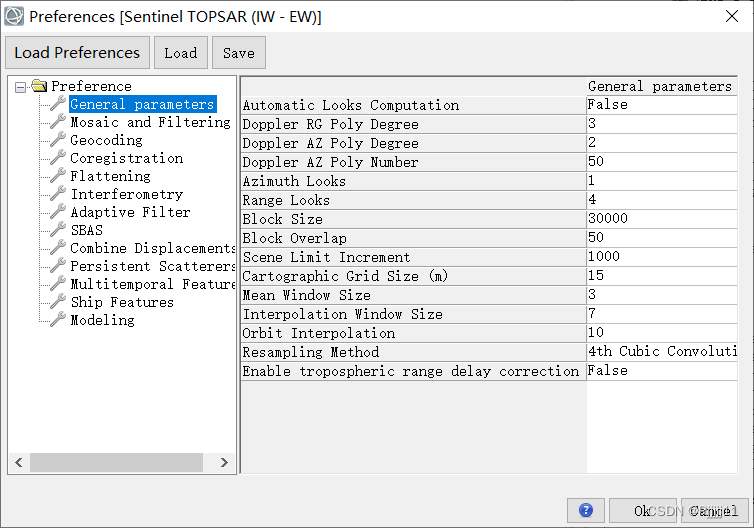Edit Range Looks value 4

coord(662,200)
